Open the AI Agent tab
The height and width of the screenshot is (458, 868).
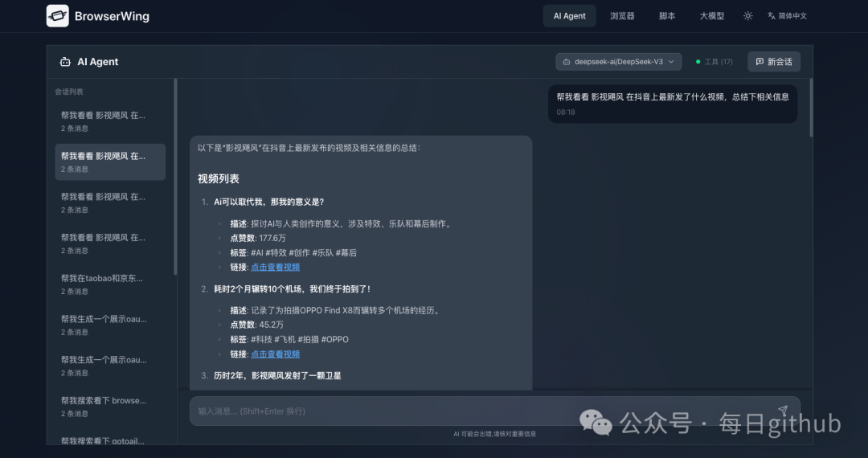[569, 16]
